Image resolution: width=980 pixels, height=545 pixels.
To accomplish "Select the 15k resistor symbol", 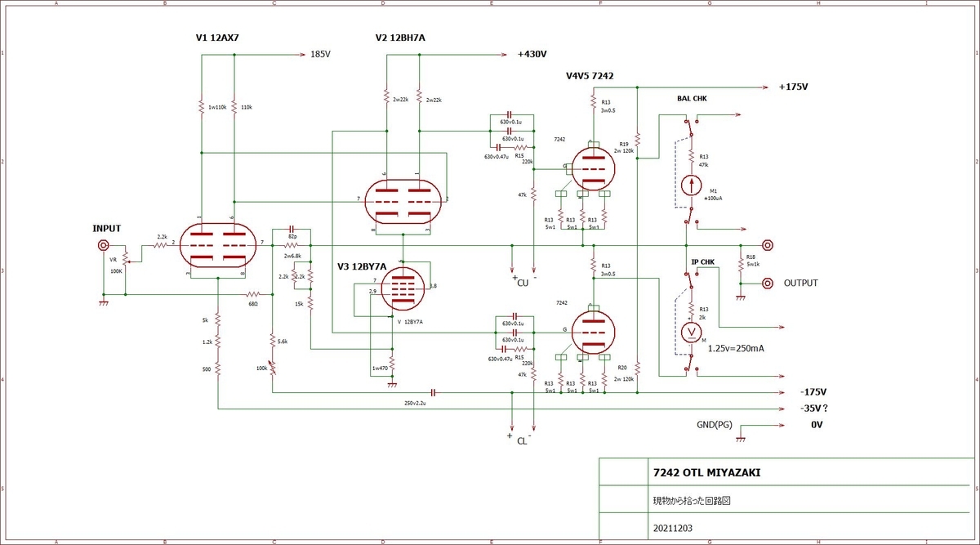I will point(311,302).
